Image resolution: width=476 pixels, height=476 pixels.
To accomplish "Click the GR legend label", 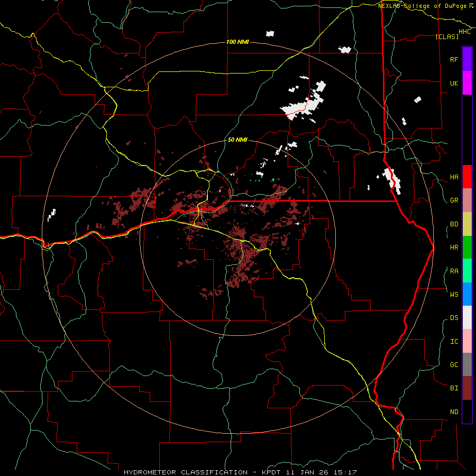I will (x=454, y=200).
